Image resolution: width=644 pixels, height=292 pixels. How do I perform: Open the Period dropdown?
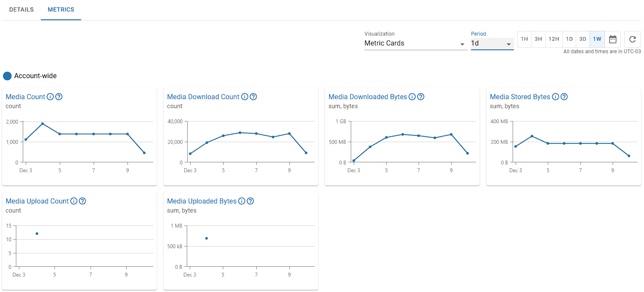point(492,43)
